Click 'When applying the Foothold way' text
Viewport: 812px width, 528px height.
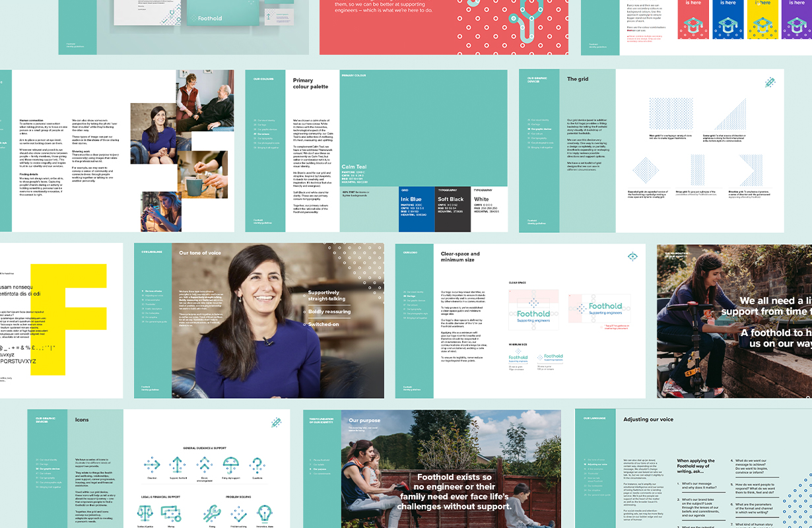(696, 465)
